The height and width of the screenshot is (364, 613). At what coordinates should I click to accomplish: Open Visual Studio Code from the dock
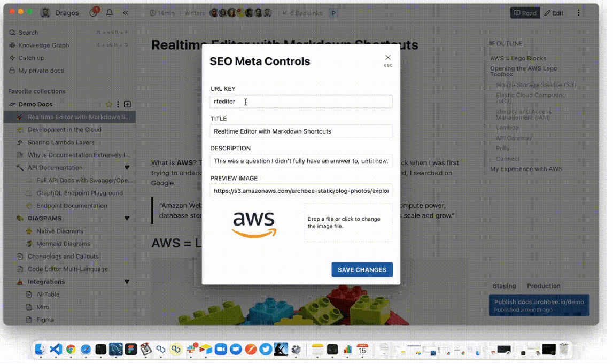(56, 350)
